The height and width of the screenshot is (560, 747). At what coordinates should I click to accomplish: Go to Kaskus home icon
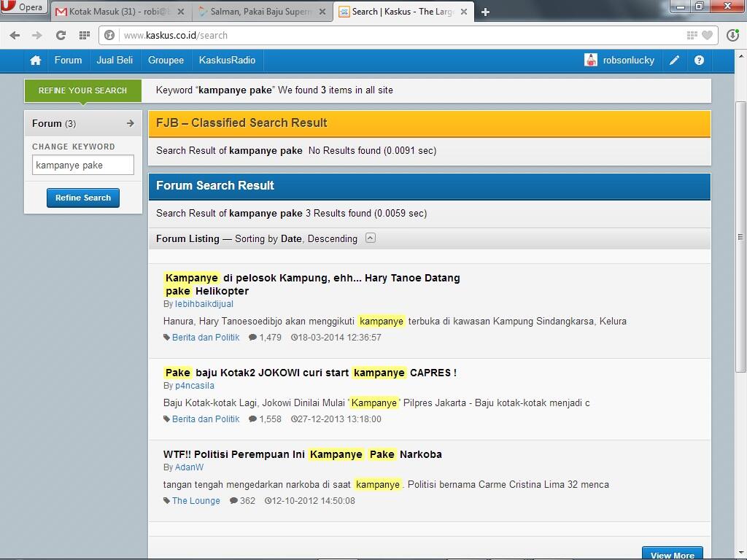click(35, 61)
